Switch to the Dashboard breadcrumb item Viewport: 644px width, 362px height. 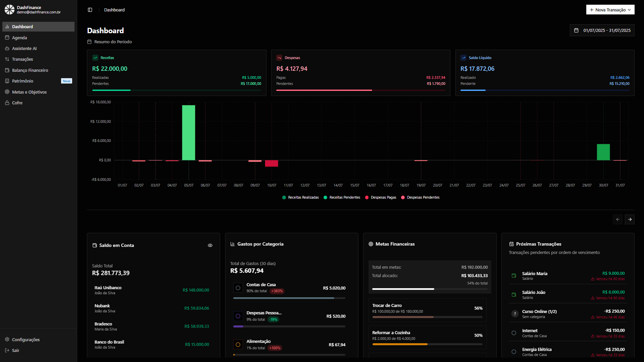pos(114,10)
